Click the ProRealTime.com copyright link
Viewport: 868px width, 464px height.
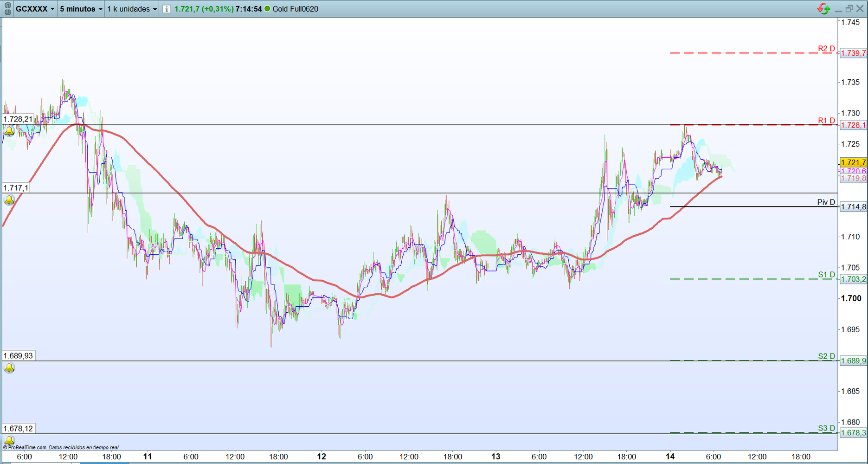[x=25, y=448]
